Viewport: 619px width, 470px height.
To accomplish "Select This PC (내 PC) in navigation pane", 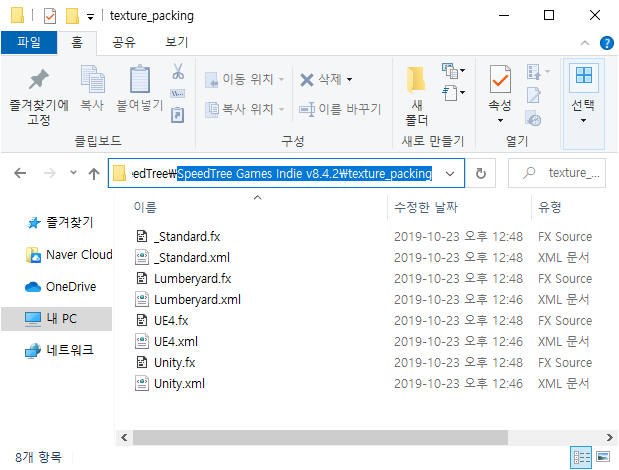I will point(56,318).
